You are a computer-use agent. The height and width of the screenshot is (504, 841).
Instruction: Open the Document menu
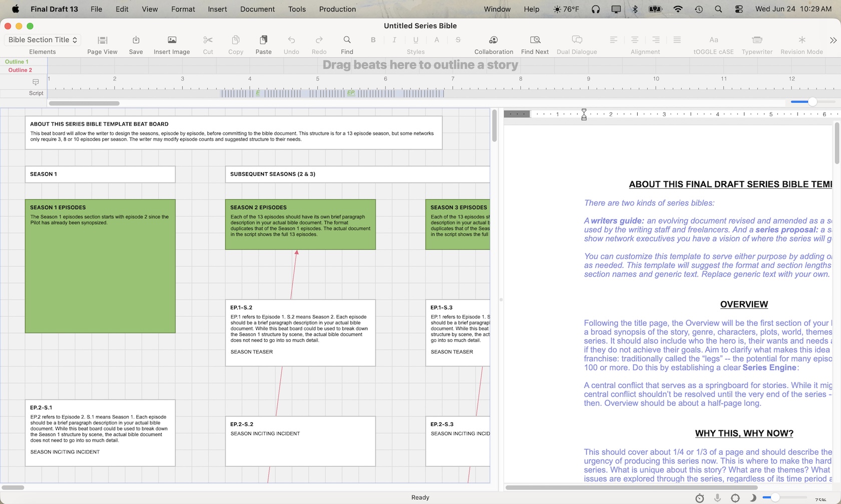coord(258,9)
